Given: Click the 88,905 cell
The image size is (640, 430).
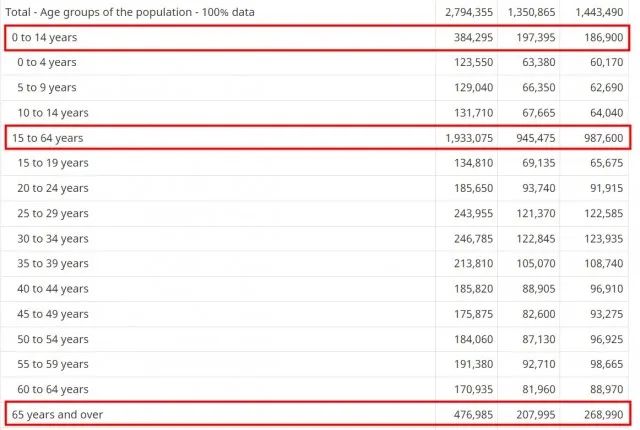Looking at the screenshot, I should click(x=539, y=289).
